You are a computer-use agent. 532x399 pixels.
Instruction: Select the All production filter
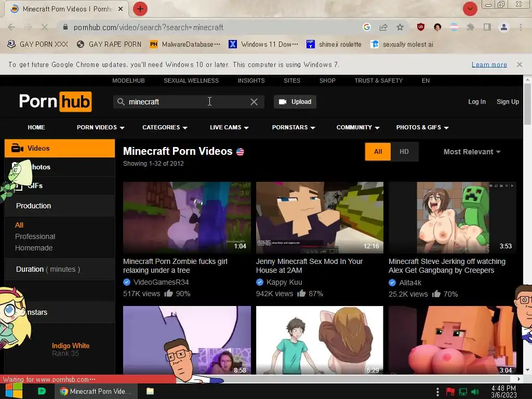[19, 225]
